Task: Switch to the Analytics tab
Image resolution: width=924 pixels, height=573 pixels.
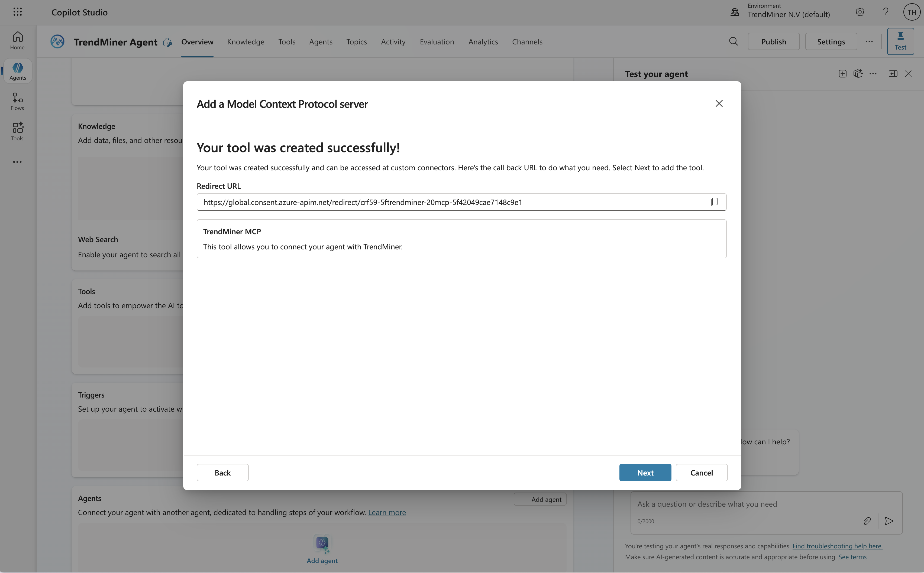Action: pos(483,42)
